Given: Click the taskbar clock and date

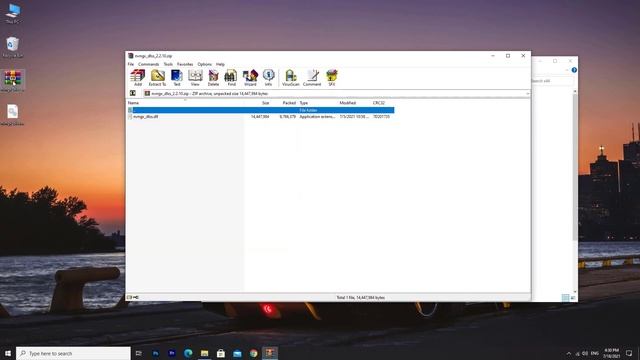Looking at the screenshot, I should (x=611, y=353).
